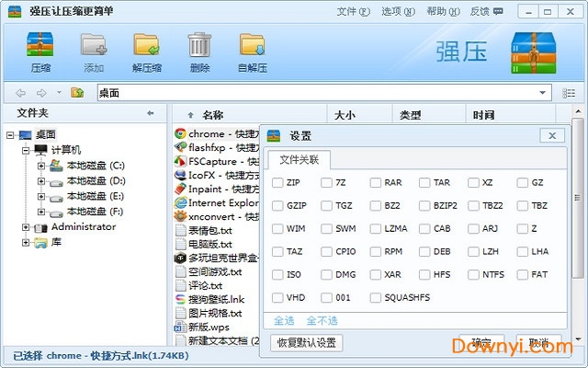Click the back navigation arrow
This screenshot has width=588, height=368.
pyautogui.click(x=20, y=93)
